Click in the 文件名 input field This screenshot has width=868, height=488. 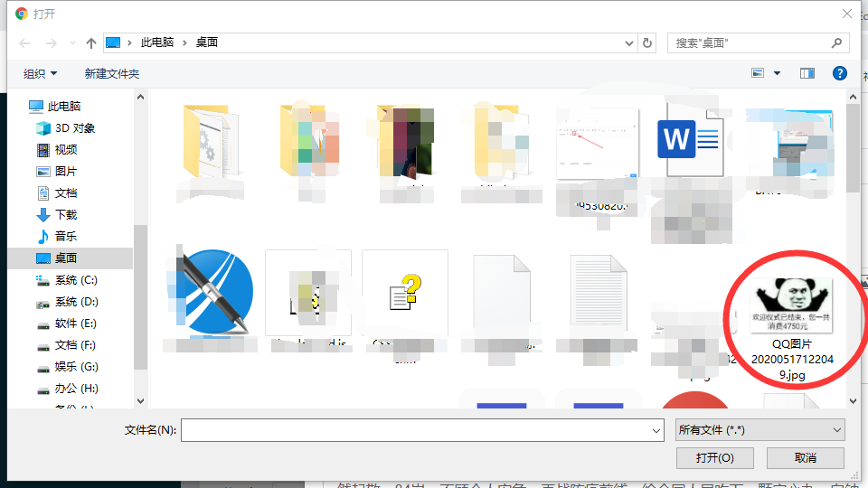(x=422, y=430)
